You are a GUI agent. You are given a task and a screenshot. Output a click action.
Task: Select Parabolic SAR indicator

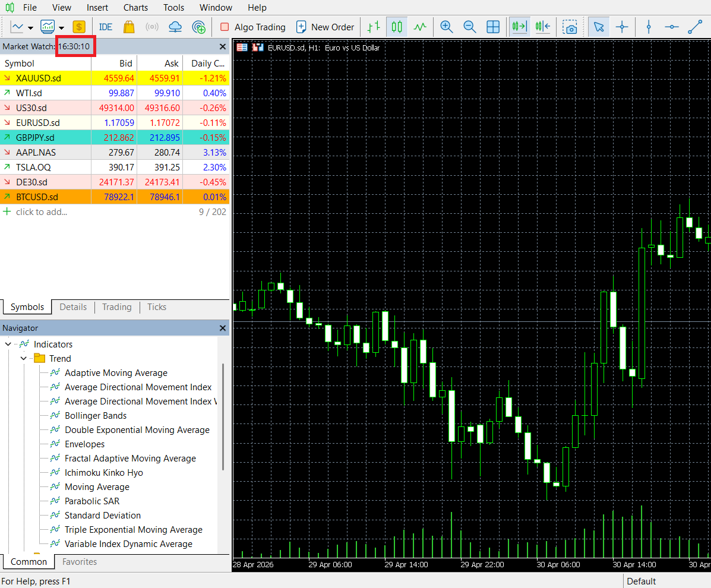pos(92,501)
